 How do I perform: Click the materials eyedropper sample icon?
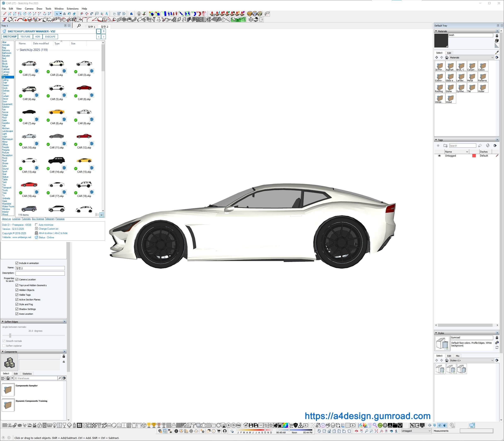497,52
